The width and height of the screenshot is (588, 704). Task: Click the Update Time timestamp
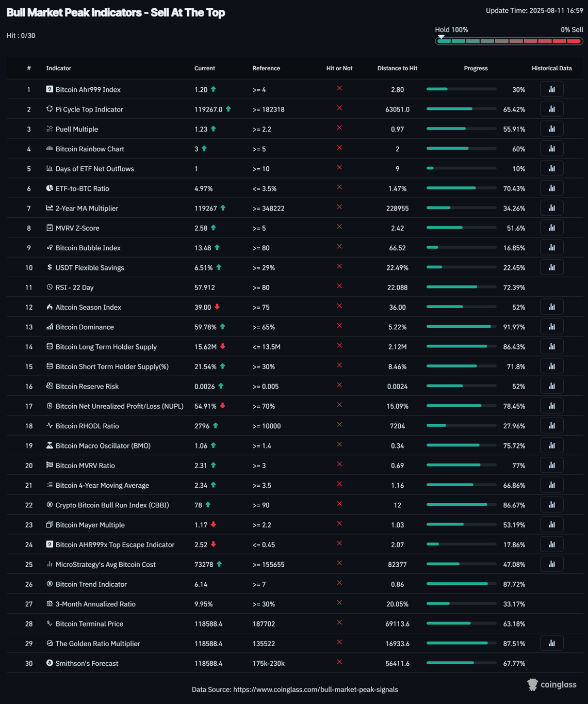click(x=534, y=10)
